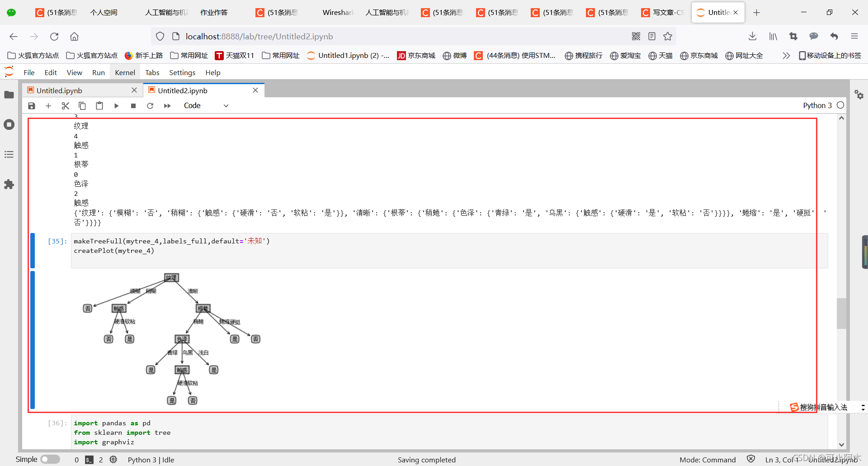Open 天猫双11 bookmark
This screenshot has height=466, width=868.
(x=235, y=56)
